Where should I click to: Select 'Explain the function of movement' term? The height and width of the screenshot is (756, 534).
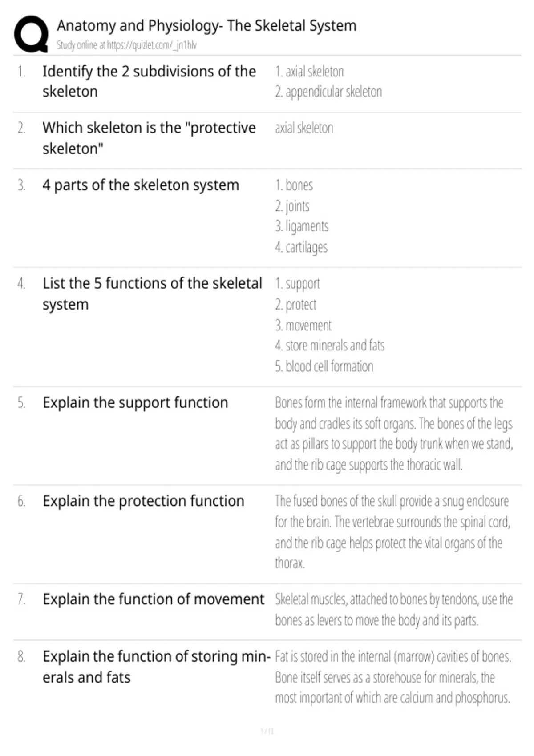pos(154,599)
